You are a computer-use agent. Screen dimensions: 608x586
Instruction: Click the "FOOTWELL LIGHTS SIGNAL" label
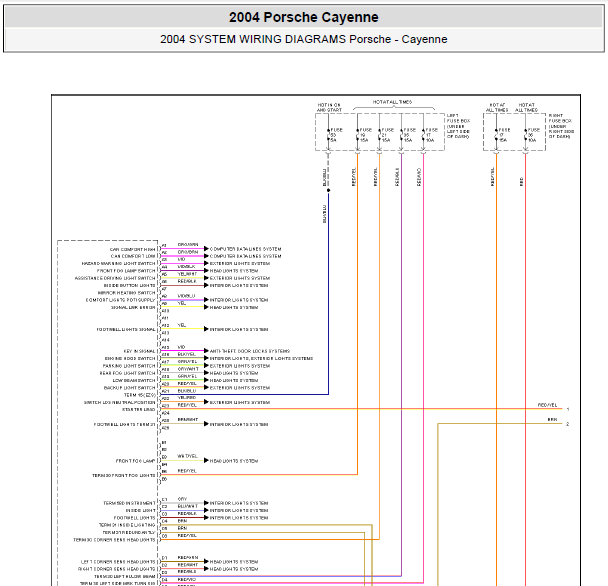(x=126, y=330)
